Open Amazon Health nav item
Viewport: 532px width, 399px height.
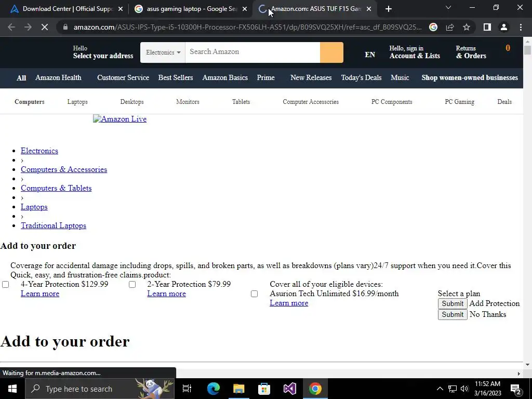58,78
